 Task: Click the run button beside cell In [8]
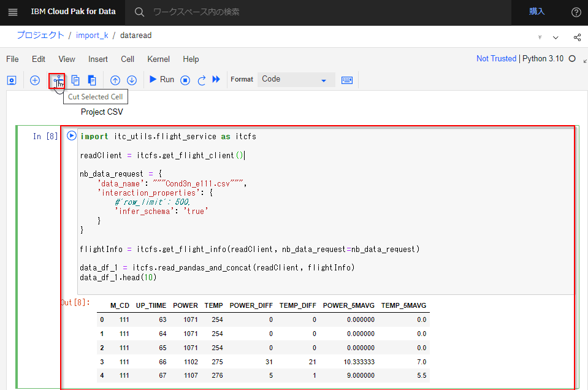point(72,136)
